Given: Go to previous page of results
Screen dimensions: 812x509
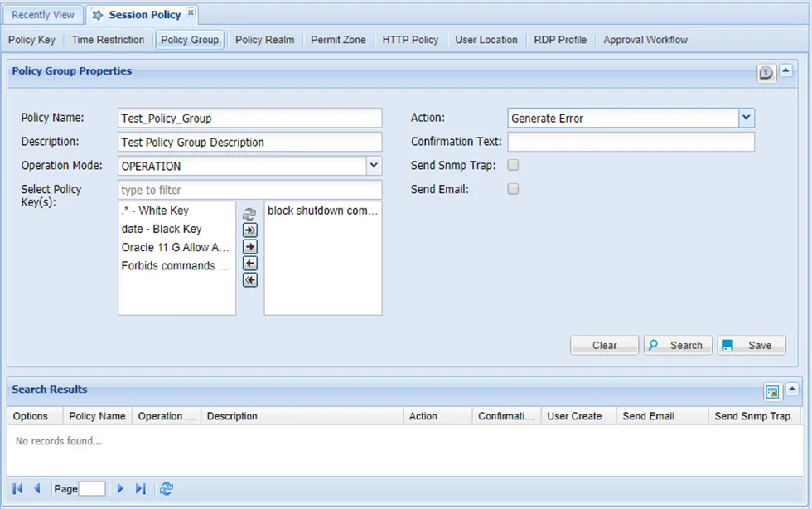Looking at the screenshot, I should point(36,488).
